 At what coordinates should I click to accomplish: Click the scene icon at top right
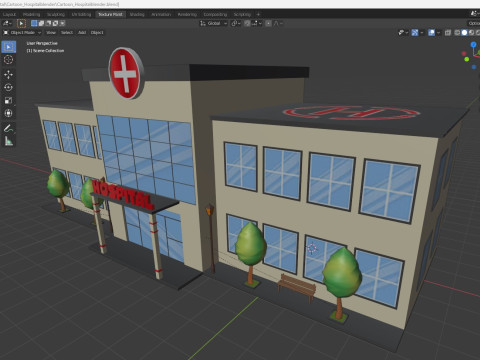473,14
